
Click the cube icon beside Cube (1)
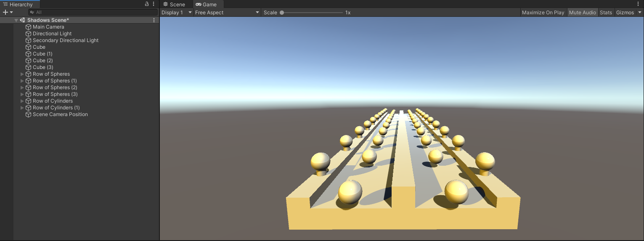pos(29,54)
